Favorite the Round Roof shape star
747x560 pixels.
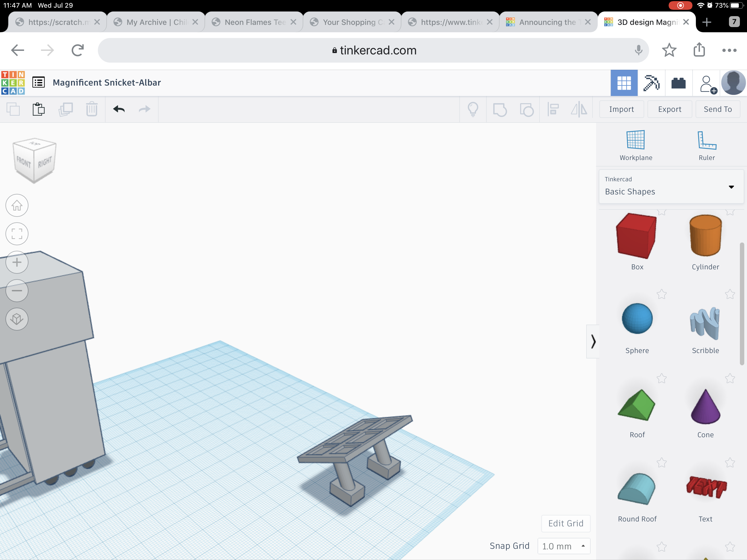coord(662,462)
